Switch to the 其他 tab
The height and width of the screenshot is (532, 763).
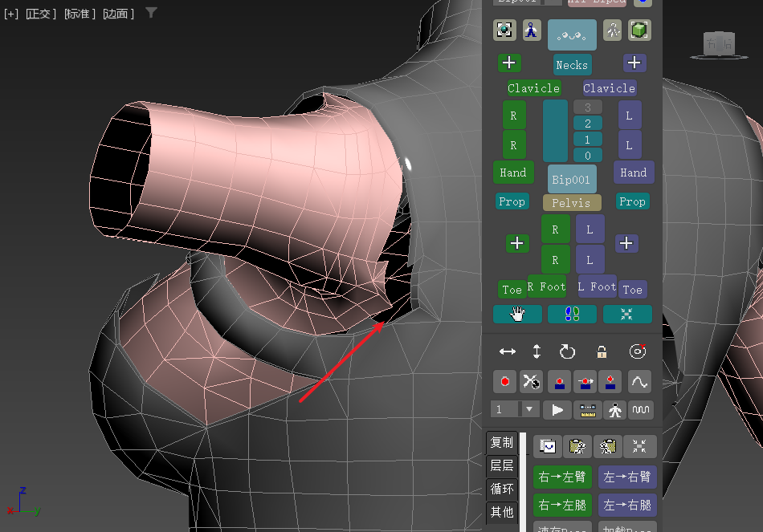tap(502, 512)
